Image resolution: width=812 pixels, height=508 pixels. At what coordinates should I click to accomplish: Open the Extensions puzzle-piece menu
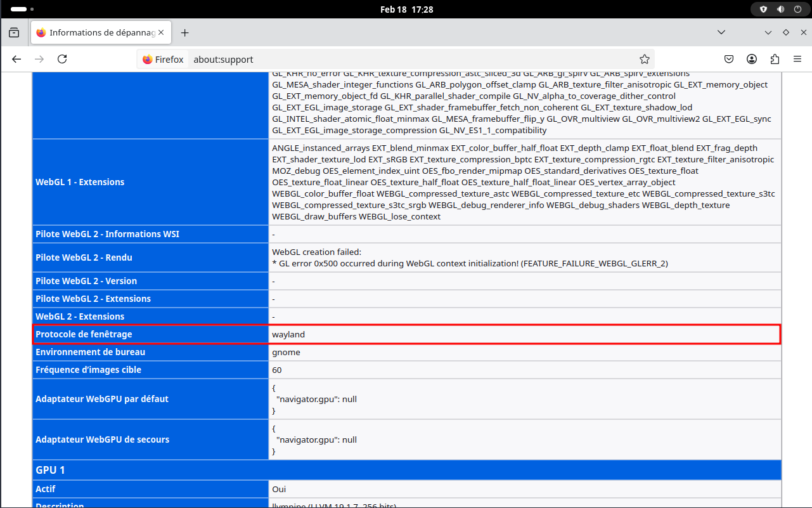[x=775, y=59]
